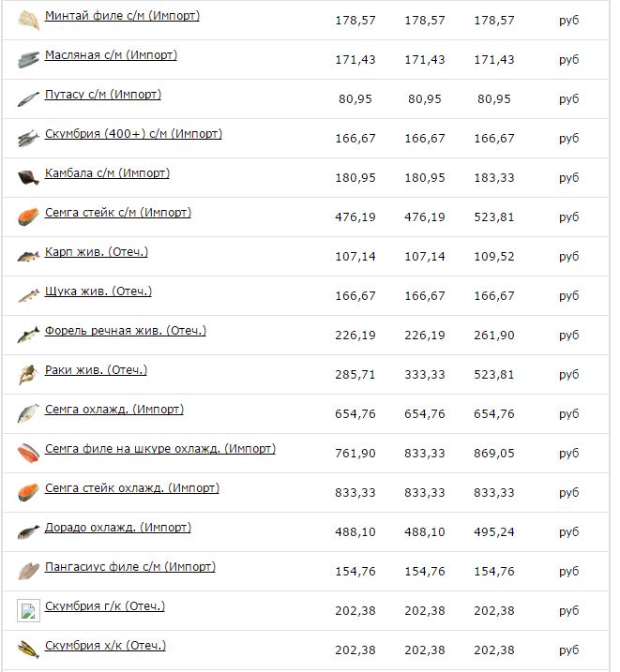Image resolution: width=620 pixels, height=672 pixels.
Task: Open the Масляная с/м (Импорт) link
Action: pos(111,55)
